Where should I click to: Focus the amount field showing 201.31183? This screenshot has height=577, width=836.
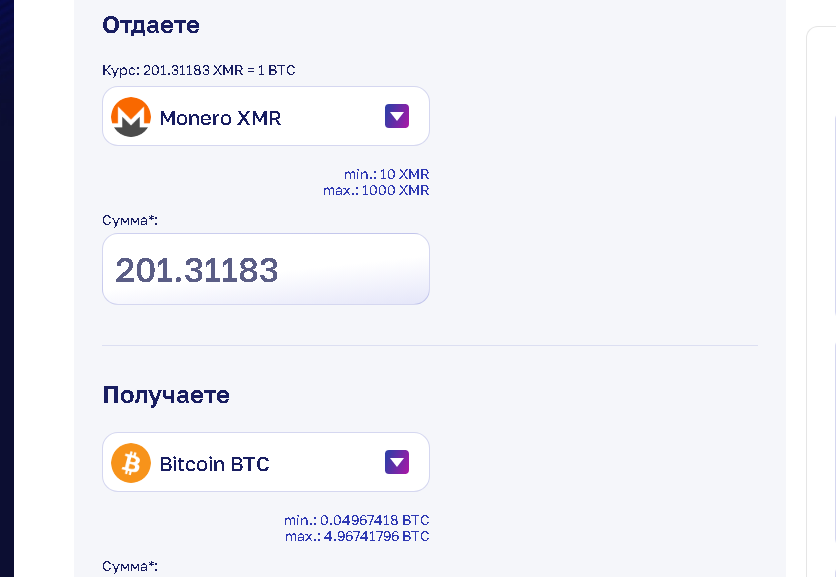click(265, 270)
